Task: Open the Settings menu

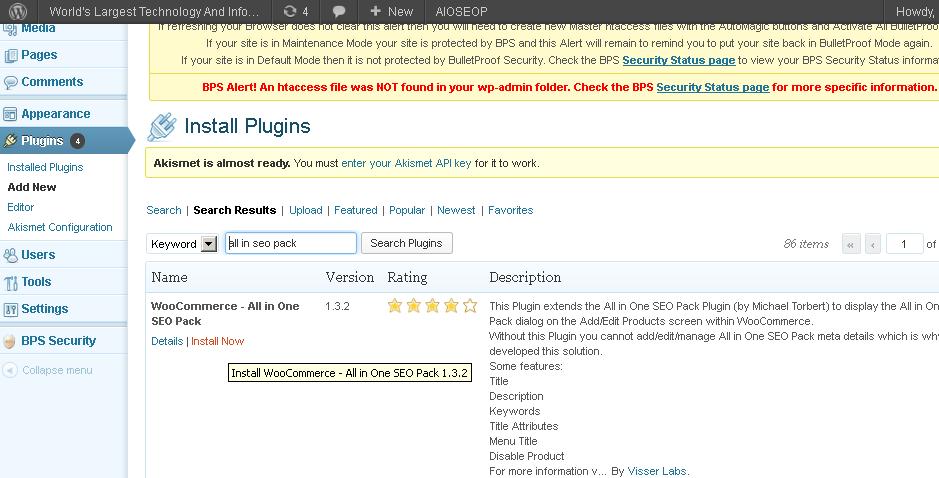Action: tap(45, 308)
